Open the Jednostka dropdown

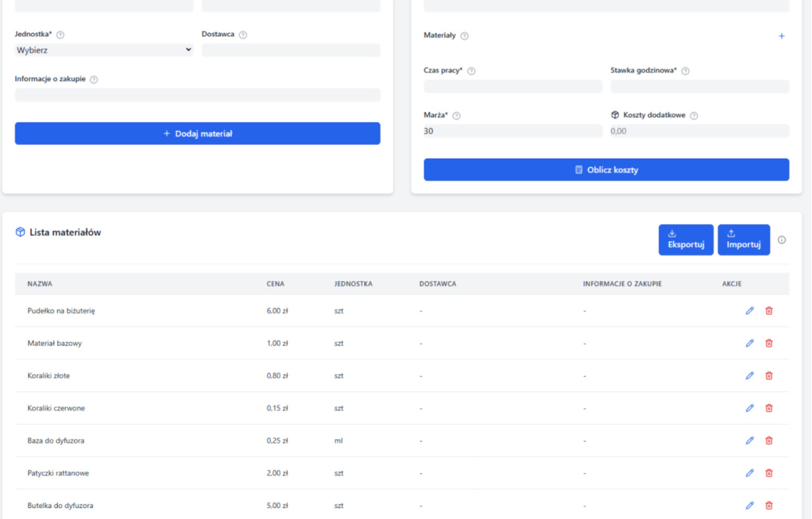point(104,50)
